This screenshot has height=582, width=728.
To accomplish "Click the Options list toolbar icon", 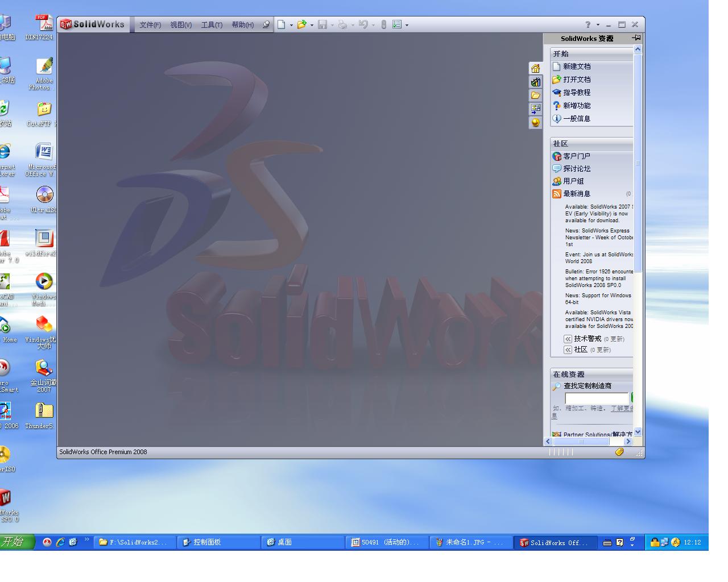I will point(397,24).
